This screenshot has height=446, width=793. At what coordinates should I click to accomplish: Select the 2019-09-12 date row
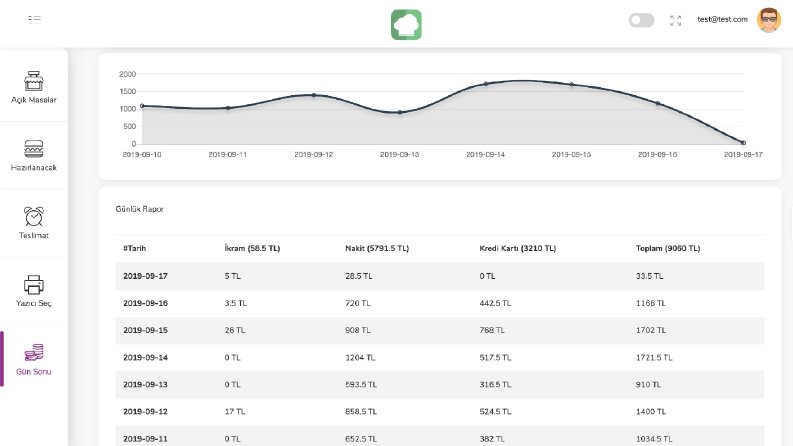439,412
